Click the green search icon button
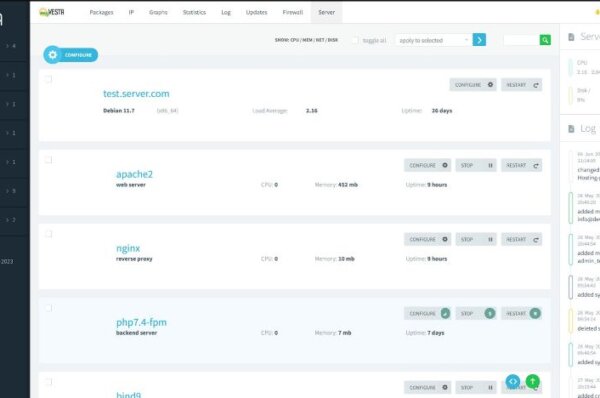 tap(545, 40)
